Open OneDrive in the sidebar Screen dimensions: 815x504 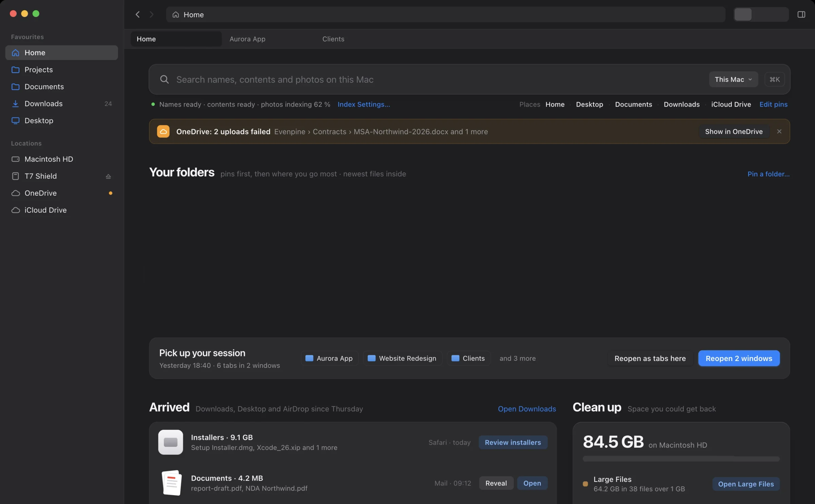(61, 193)
